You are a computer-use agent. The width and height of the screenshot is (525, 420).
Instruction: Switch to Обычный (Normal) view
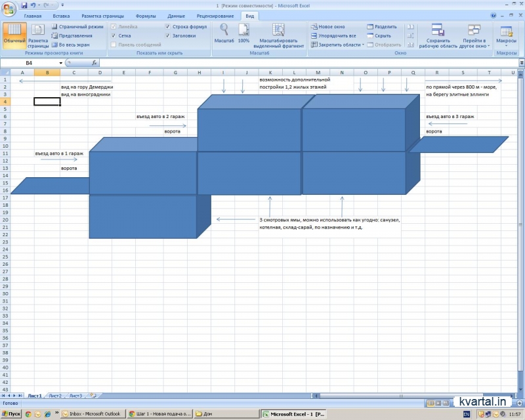click(x=14, y=33)
